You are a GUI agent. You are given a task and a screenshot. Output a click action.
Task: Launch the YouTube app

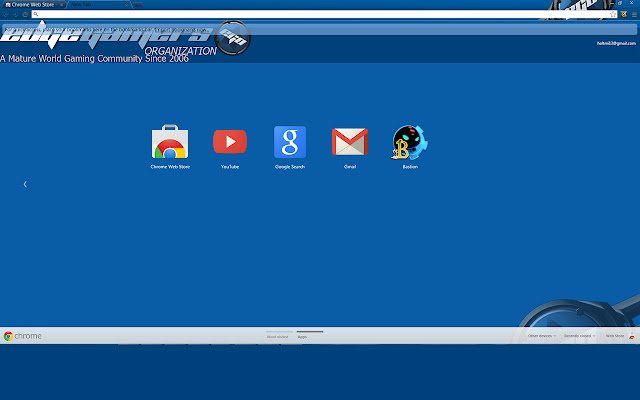point(230,142)
